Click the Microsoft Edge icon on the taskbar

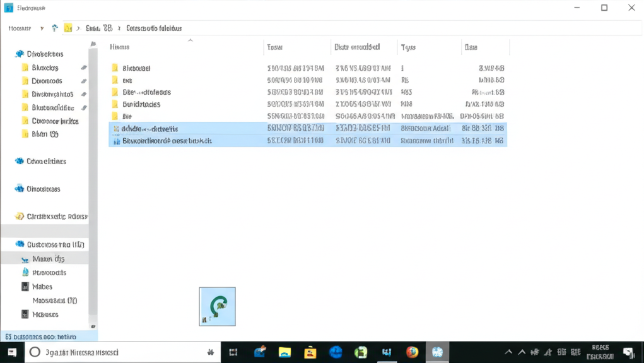tap(336, 352)
